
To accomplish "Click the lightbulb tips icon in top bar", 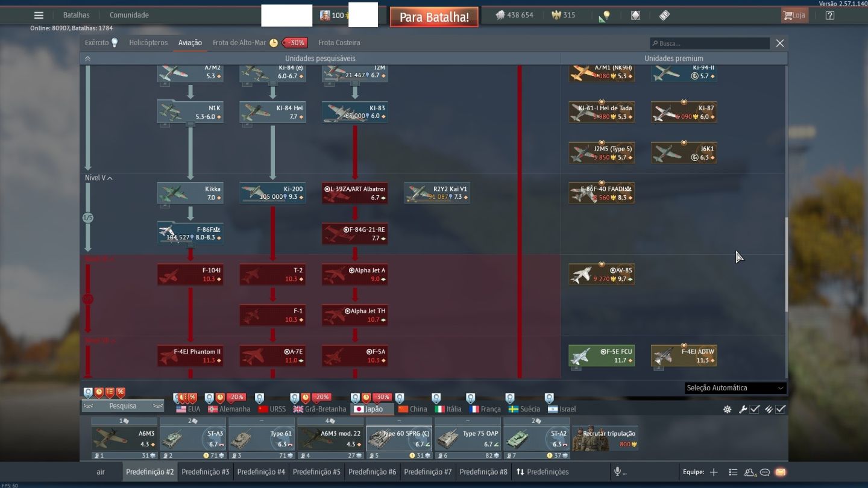I will point(605,16).
